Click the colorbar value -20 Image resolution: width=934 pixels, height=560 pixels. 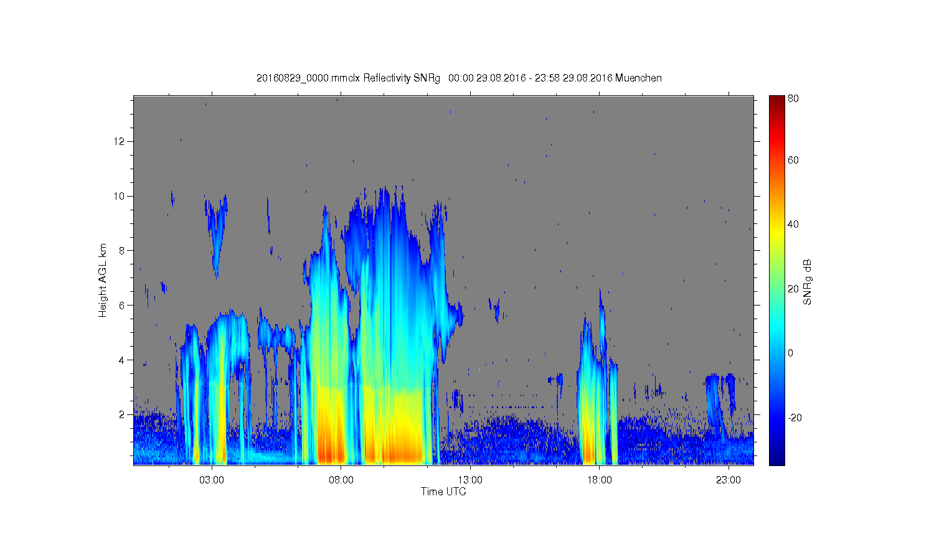coord(795,418)
